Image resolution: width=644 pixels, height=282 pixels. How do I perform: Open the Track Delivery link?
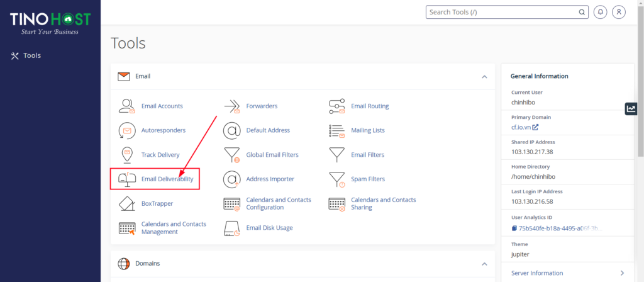[160, 155]
